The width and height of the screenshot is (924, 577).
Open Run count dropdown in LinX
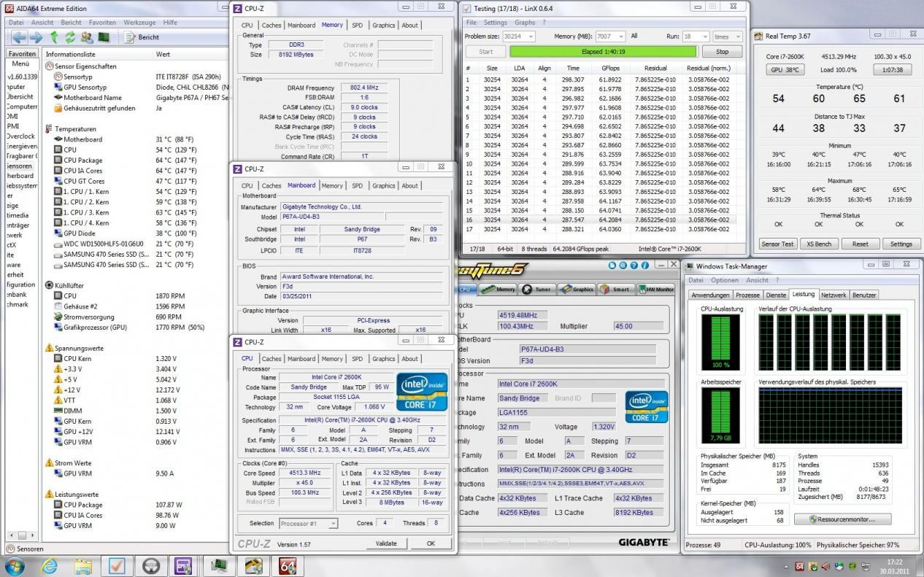pyautogui.click(x=695, y=36)
